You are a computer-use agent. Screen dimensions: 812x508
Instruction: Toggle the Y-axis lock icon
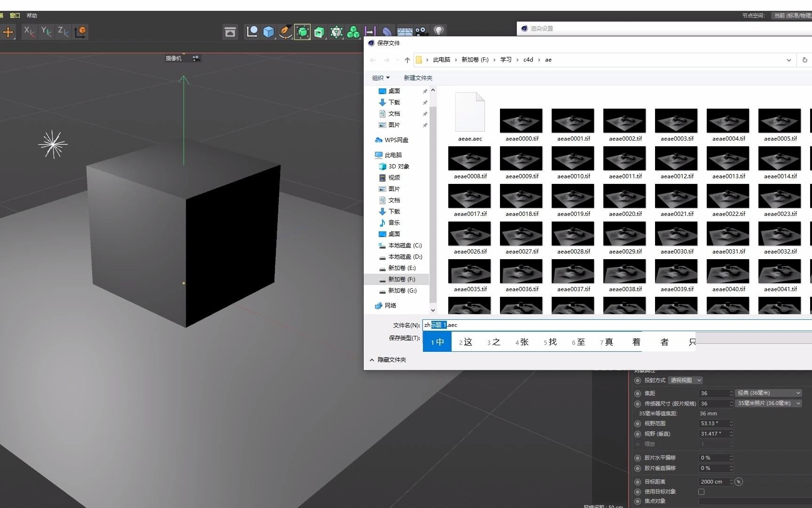[46, 32]
